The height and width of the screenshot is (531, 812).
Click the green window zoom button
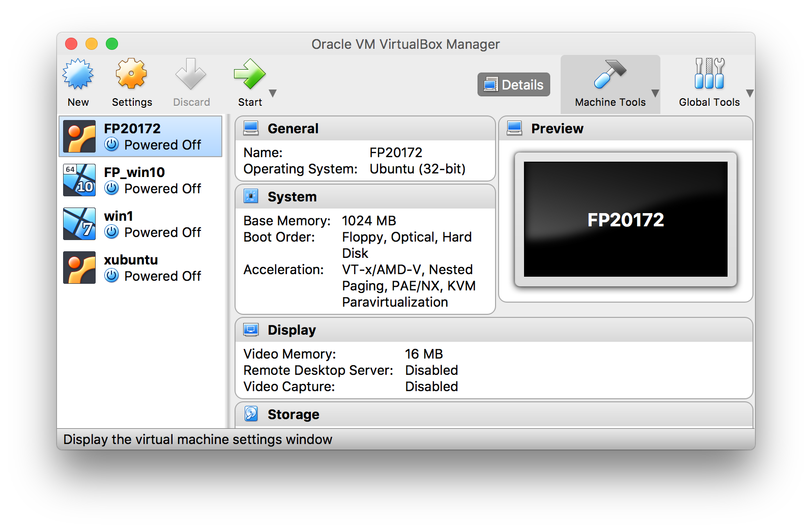click(x=112, y=44)
